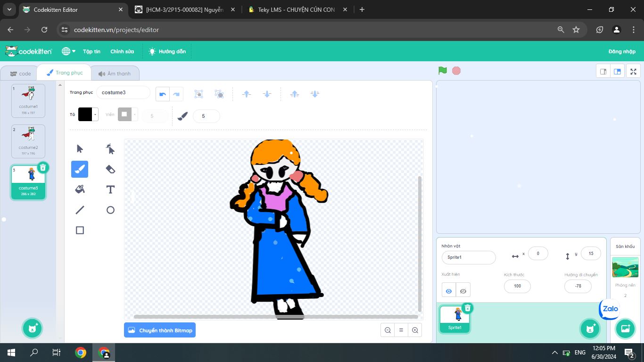Switch to the Âm thanh tab
The height and width of the screenshot is (362, 644).
point(115,74)
